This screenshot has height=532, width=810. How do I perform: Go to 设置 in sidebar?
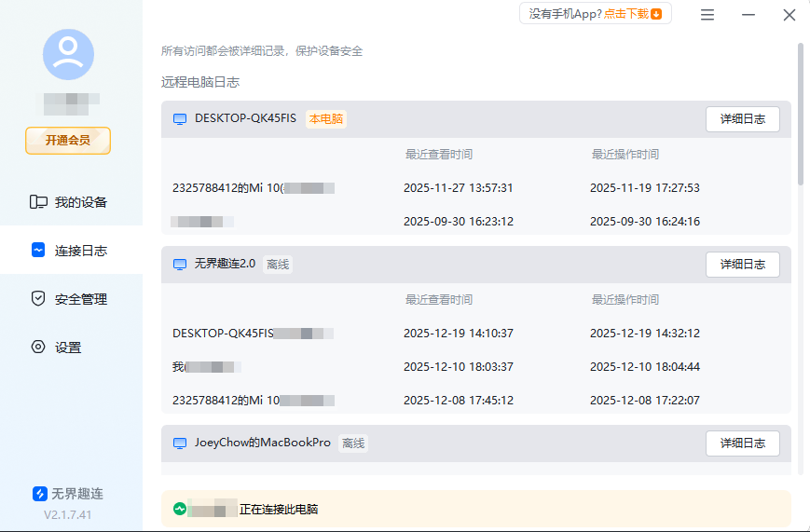click(x=71, y=348)
